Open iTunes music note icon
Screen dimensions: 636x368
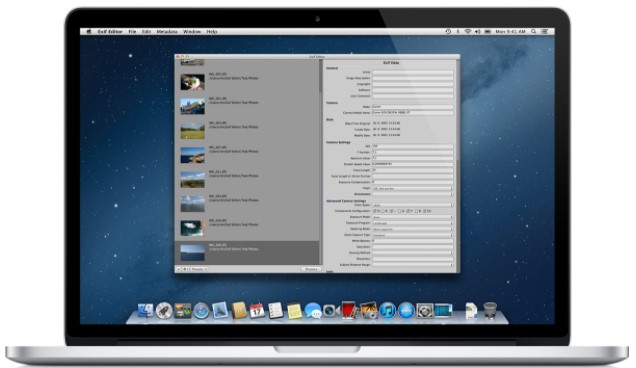point(387,311)
